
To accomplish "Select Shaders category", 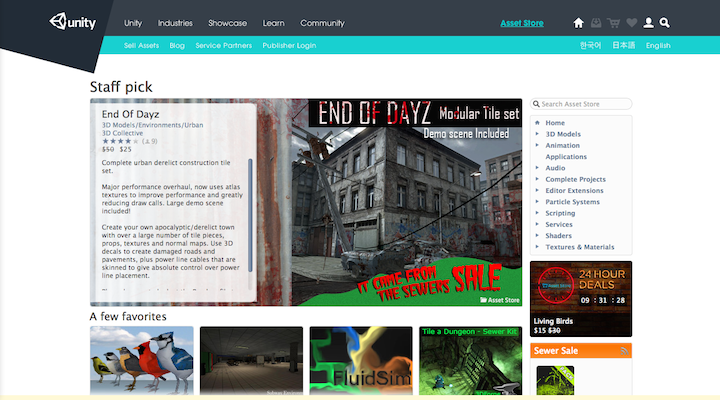I will pos(558,236).
